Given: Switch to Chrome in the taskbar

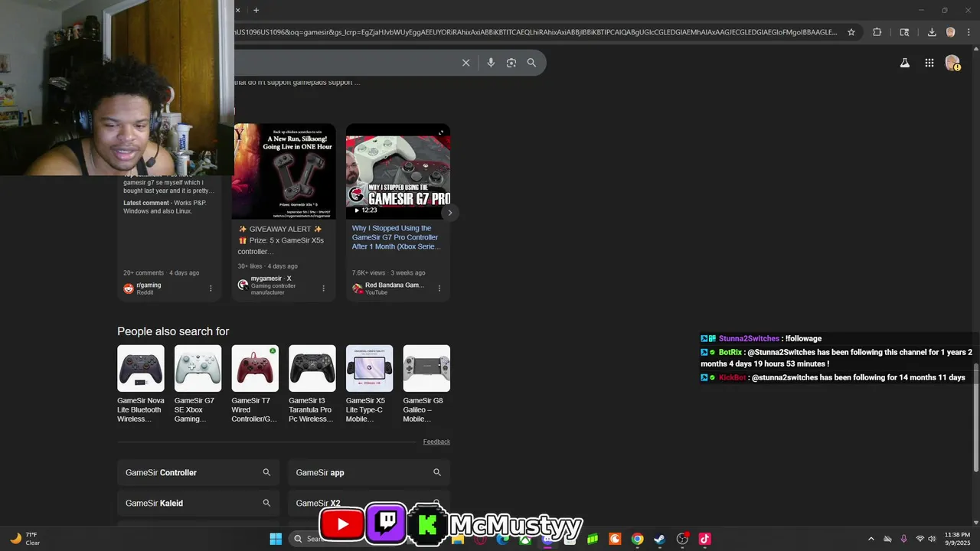Looking at the screenshot, I should 637,539.
